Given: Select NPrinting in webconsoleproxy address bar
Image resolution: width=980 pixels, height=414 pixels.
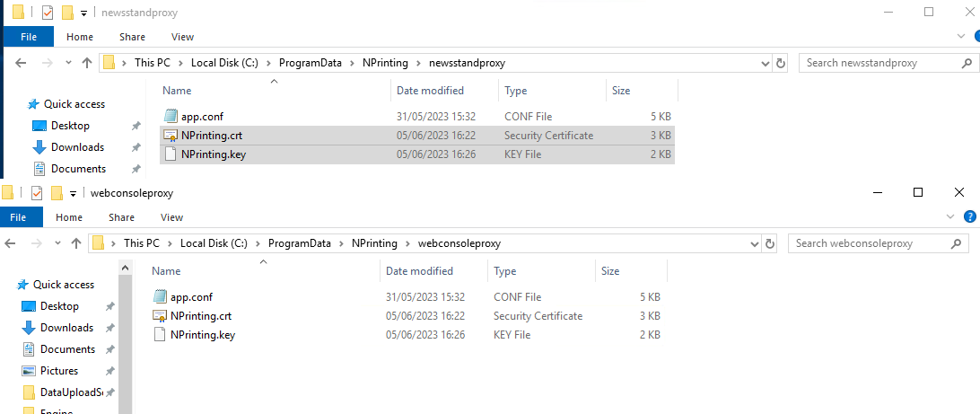Looking at the screenshot, I should point(374,244).
